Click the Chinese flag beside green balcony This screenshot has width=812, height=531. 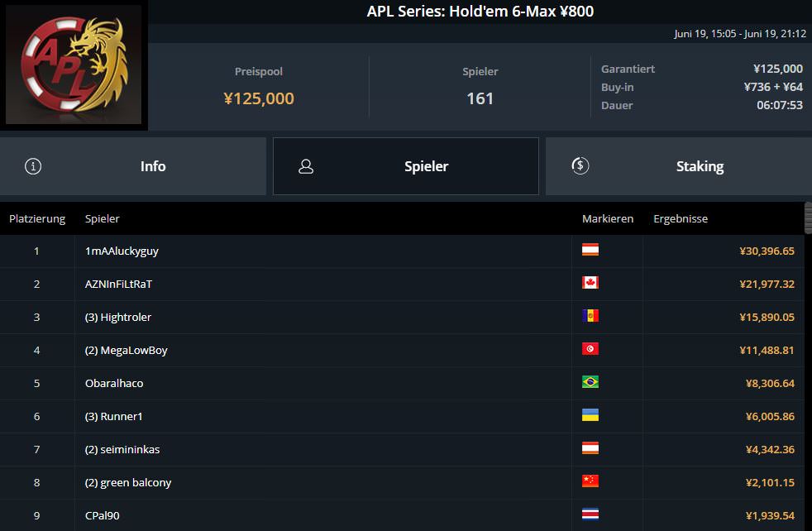(590, 482)
